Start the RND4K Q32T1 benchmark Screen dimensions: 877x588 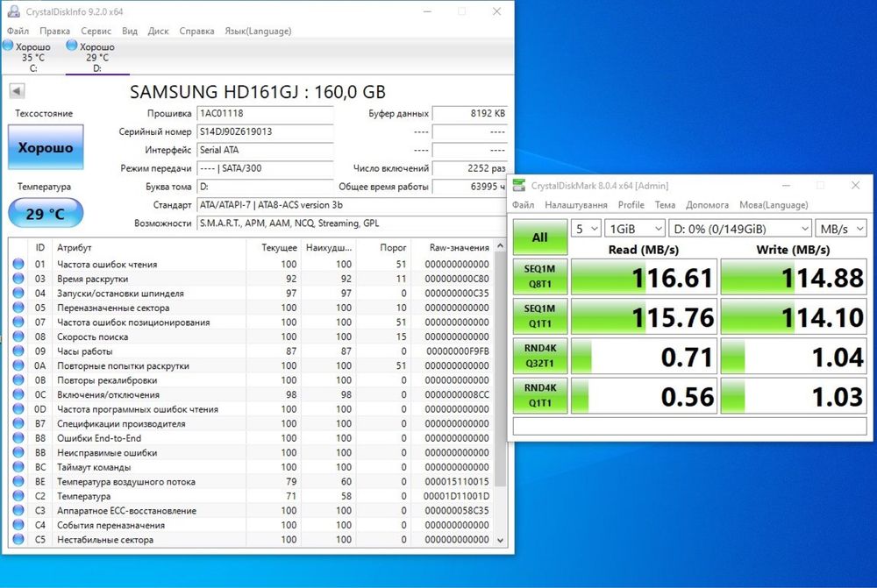539,356
